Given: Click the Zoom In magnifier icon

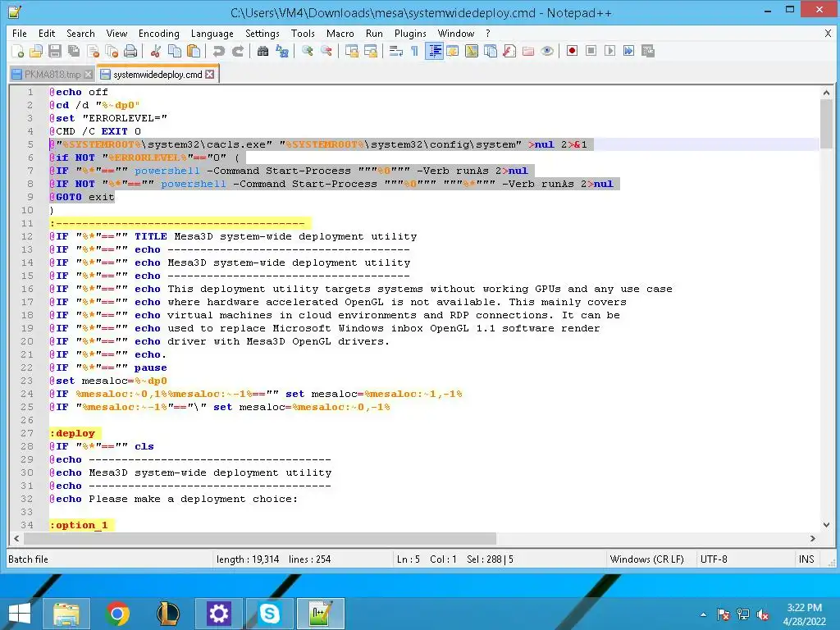Looking at the screenshot, I should [x=307, y=51].
